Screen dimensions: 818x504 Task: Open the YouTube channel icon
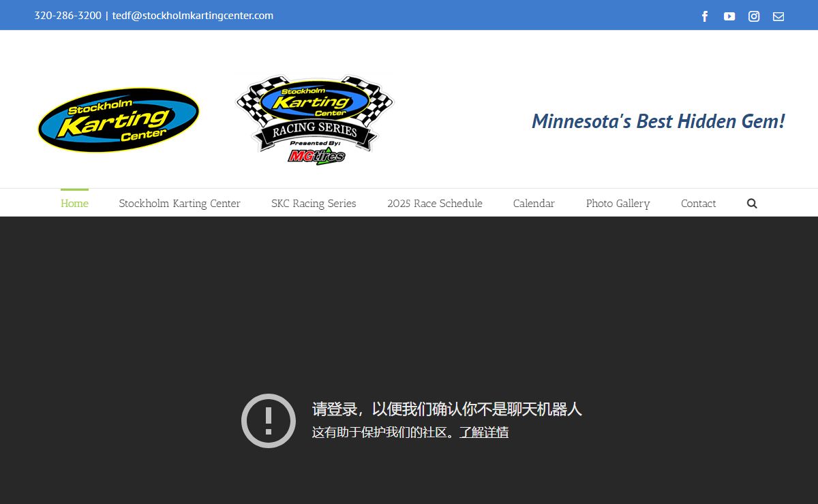[729, 16]
